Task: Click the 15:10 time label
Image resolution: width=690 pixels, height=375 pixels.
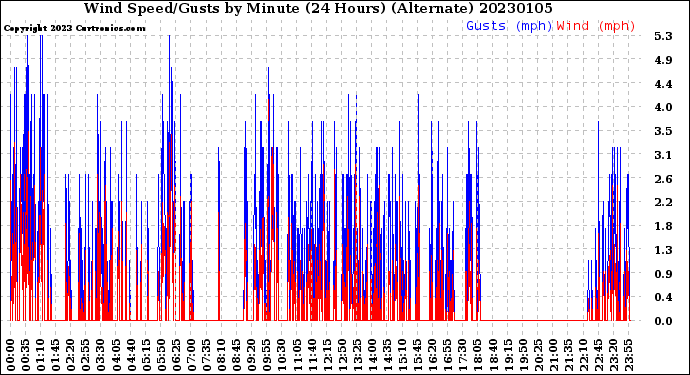Action: [x=402, y=355]
